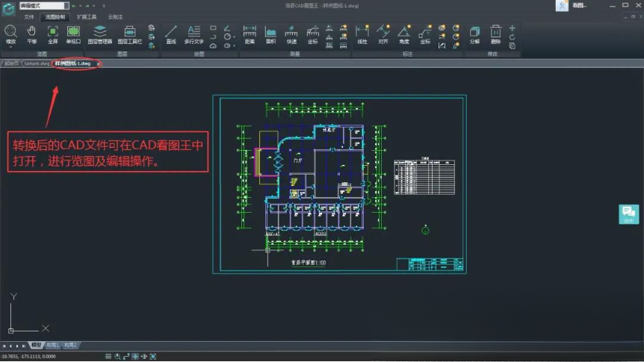
Task: Activate the 平移 pan hand tool
Action: click(31, 34)
